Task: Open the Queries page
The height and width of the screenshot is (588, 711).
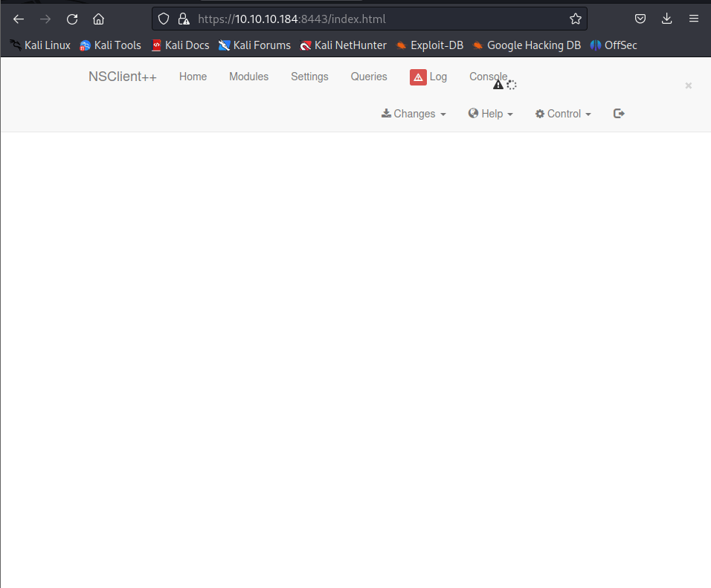Action: [369, 77]
